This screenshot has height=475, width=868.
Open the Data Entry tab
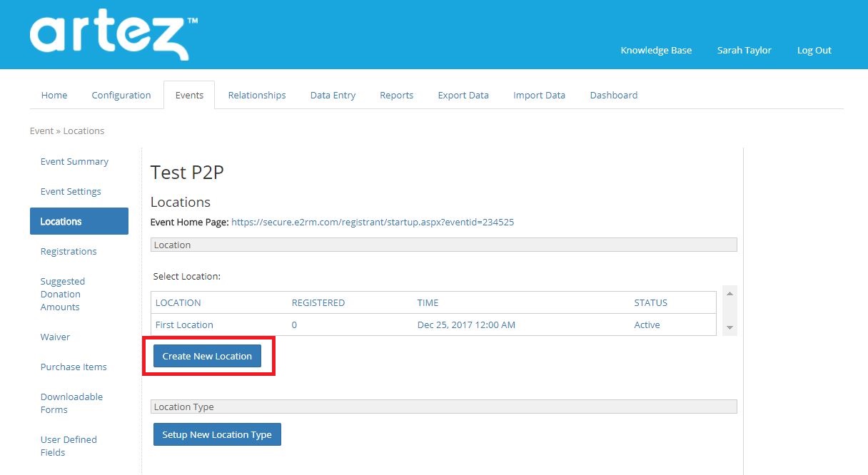(333, 95)
